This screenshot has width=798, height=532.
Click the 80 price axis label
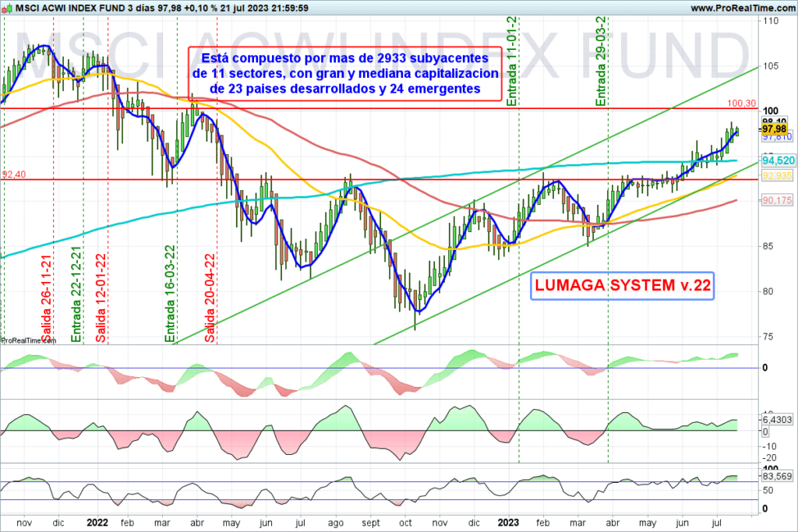pos(768,291)
